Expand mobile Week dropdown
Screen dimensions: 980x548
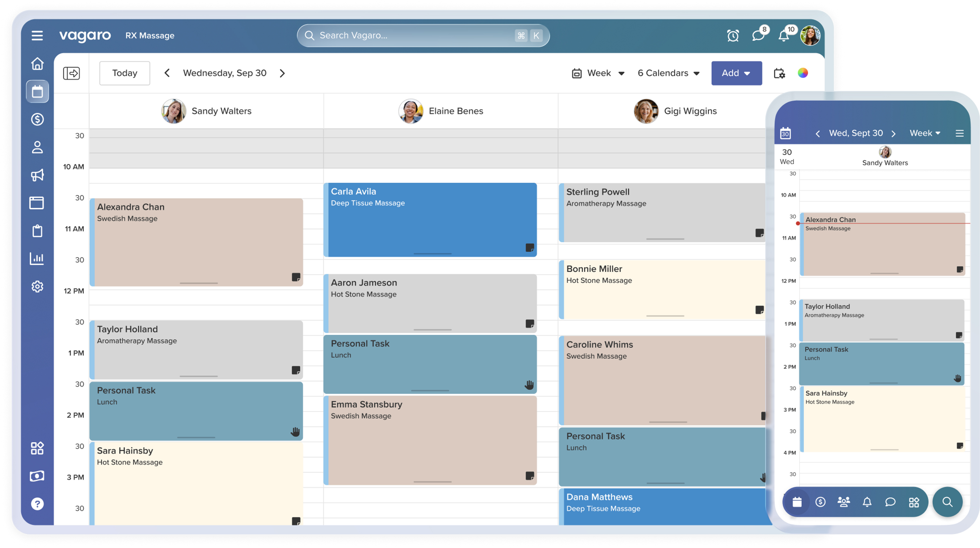(x=925, y=133)
